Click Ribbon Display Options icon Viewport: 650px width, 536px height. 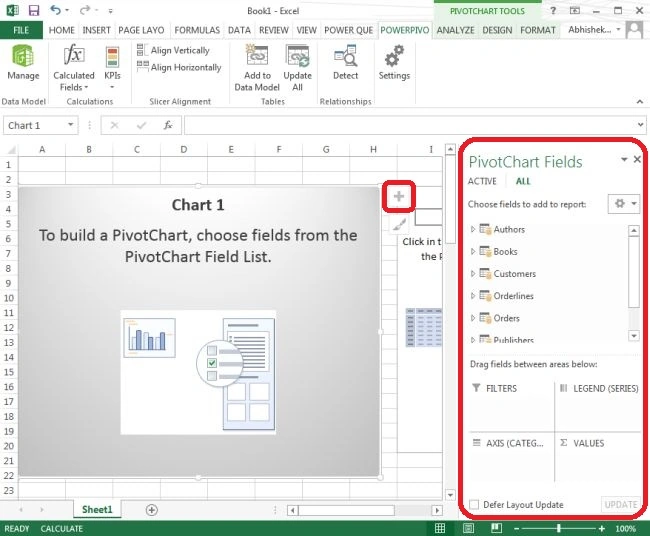(x=575, y=10)
